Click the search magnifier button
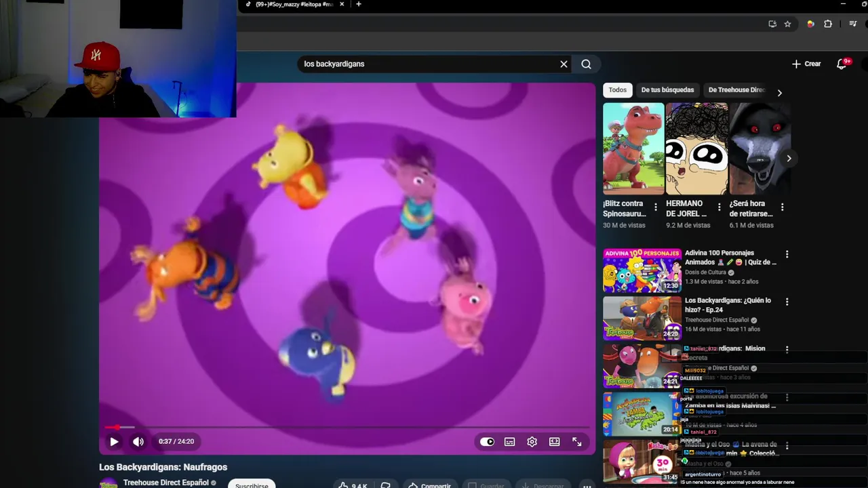This screenshot has height=488, width=868. [587, 64]
